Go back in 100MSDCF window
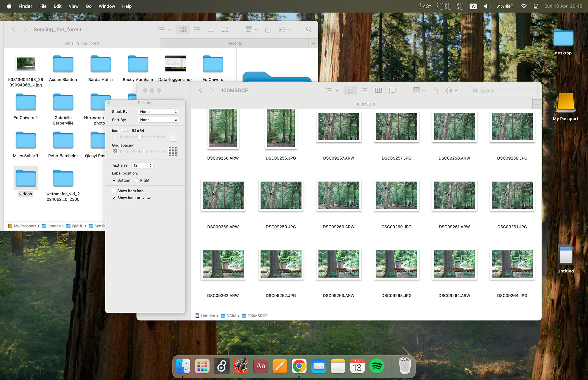Screen dimensions: 588x380 tap(201, 91)
